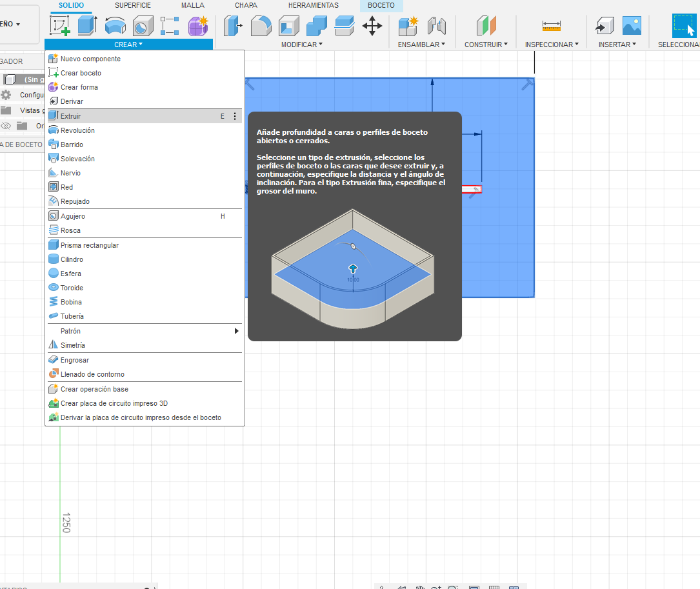The image size is (700, 589).
Task: Choose Solevación menu entry
Action: pos(145,159)
